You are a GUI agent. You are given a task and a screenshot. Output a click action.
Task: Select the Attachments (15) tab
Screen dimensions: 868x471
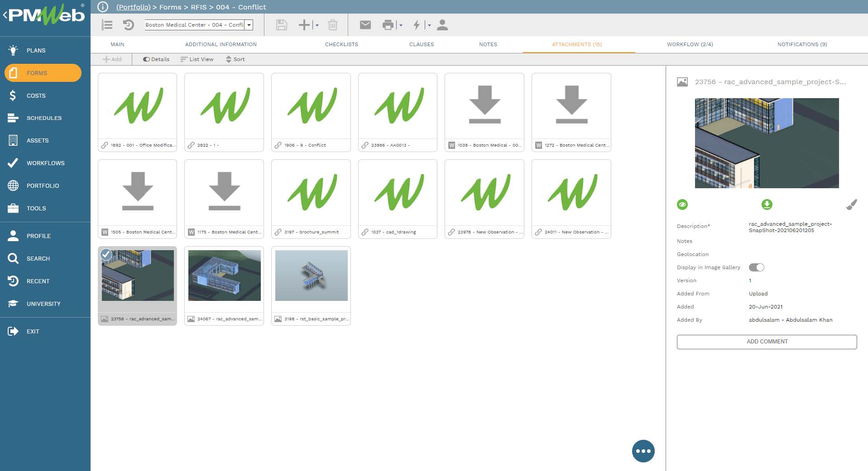coord(577,44)
